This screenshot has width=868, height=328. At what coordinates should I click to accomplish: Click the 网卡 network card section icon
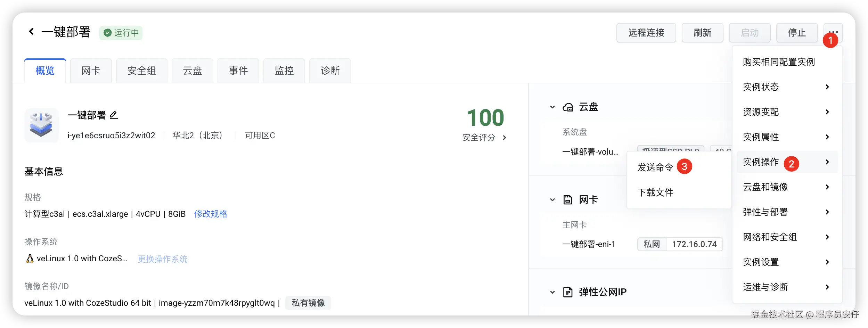(567, 200)
